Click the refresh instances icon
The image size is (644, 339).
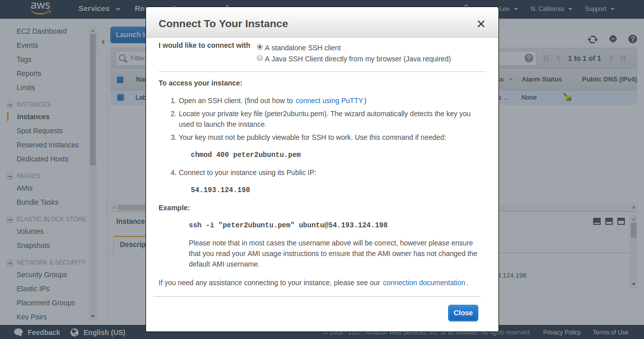(x=593, y=39)
